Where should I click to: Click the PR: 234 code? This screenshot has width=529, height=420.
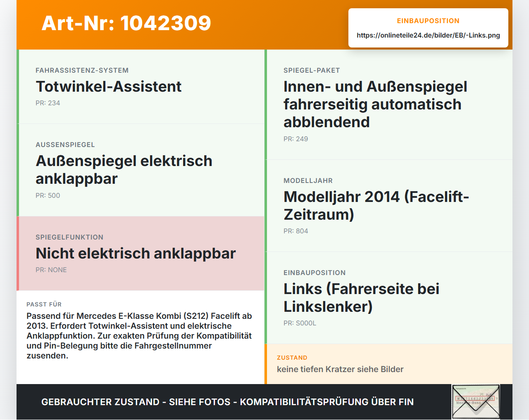click(x=48, y=103)
